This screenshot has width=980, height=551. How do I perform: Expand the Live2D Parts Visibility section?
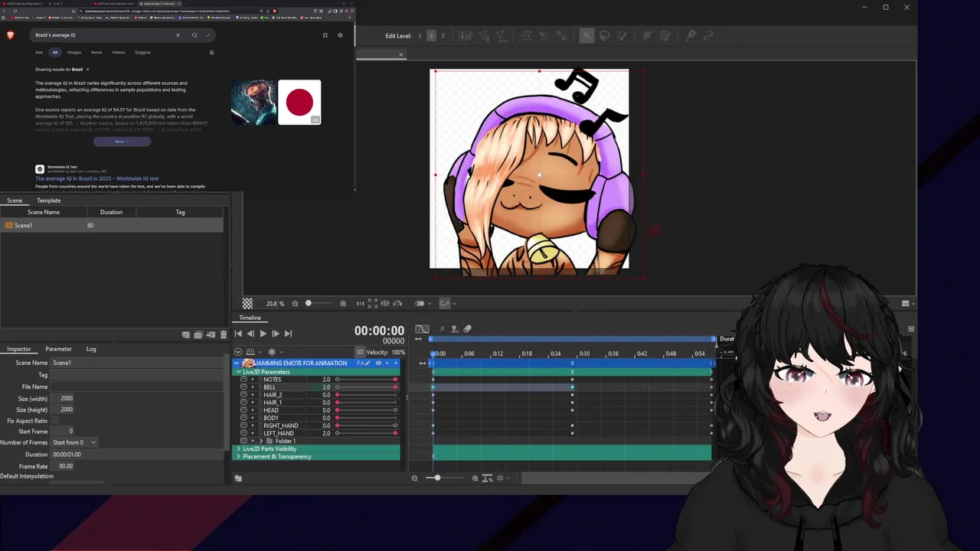(238, 449)
